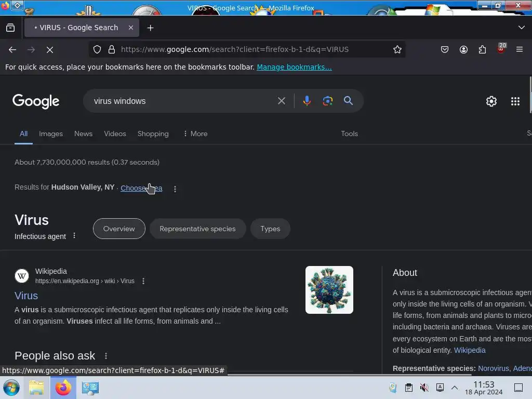This screenshot has height=399, width=532.
Task: Follow the Wikipedia link in About panel
Action: point(470,350)
